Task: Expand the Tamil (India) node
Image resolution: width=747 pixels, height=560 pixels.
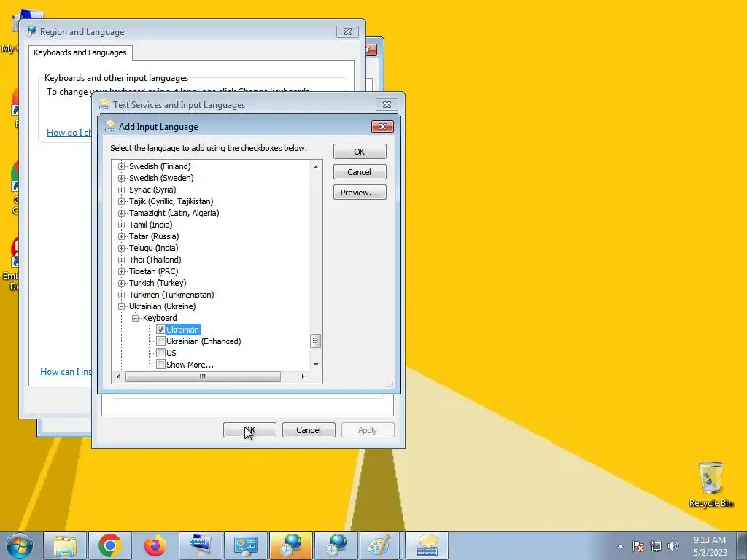Action: click(122, 225)
